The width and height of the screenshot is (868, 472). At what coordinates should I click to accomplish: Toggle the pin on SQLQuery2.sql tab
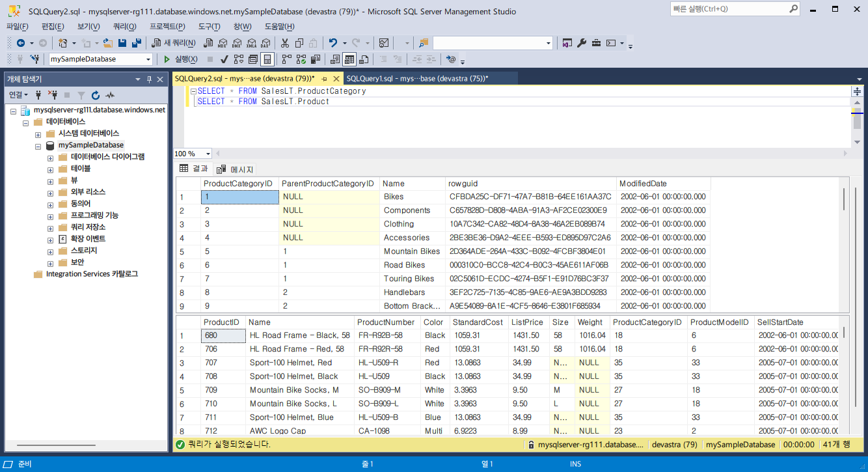325,78
